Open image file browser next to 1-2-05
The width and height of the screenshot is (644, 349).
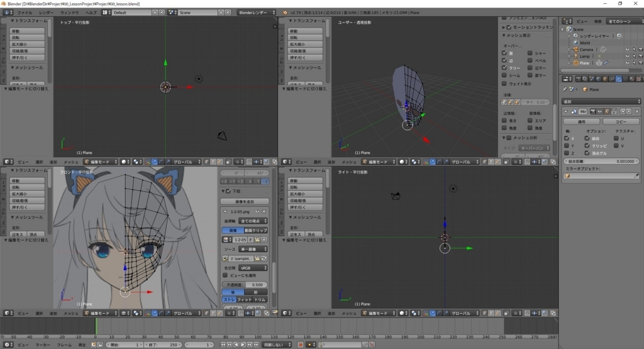point(257,240)
